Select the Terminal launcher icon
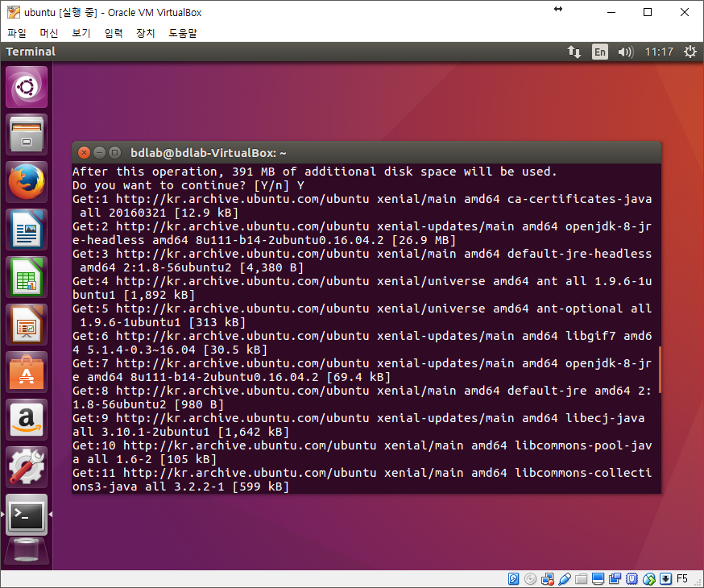Image resolution: width=704 pixels, height=588 pixels. coord(27,516)
